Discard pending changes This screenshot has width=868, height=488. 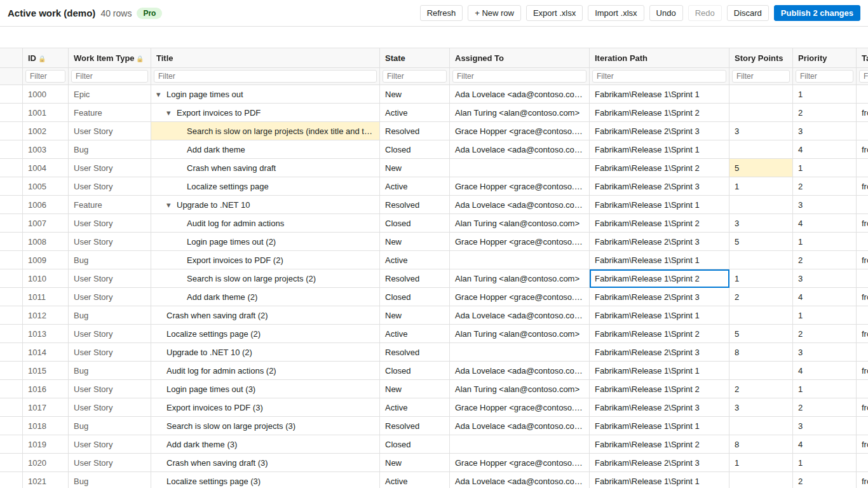coord(748,13)
